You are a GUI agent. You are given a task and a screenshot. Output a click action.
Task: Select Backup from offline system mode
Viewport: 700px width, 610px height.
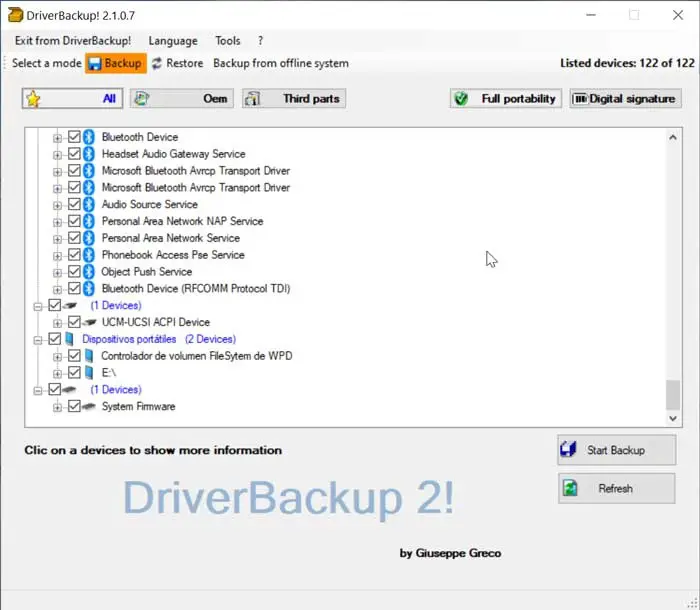pos(281,63)
